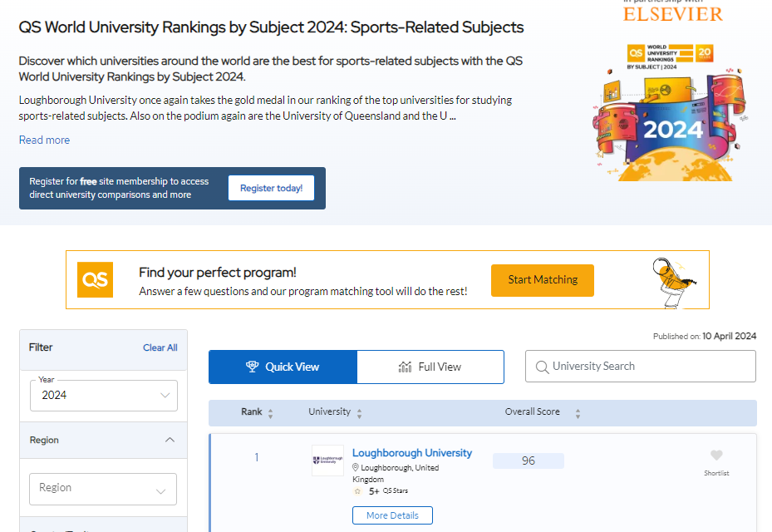Viewport: 772px width, 532px height.
Task: Click the search magnifier icon in University Search
Action: [x=542, y=367]
